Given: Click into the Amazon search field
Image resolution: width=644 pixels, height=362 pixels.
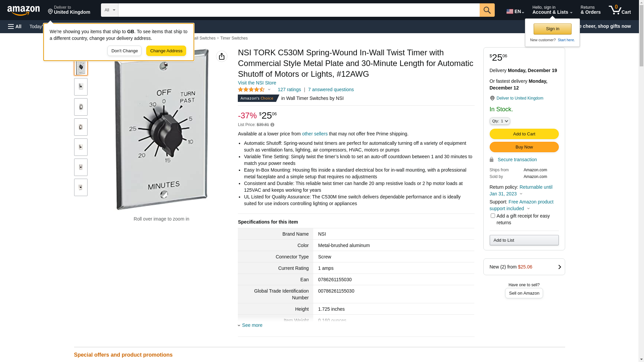Looking at the screenshot, I should click(299, 10).
